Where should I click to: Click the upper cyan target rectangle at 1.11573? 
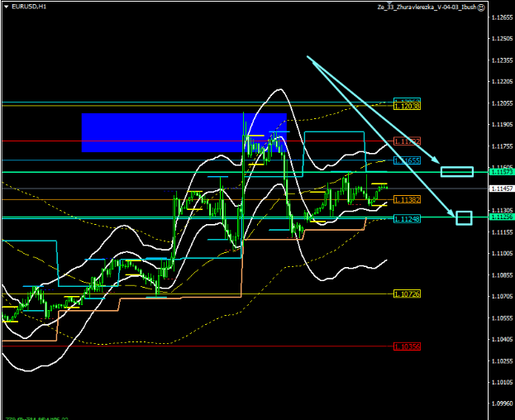[456, 172]
